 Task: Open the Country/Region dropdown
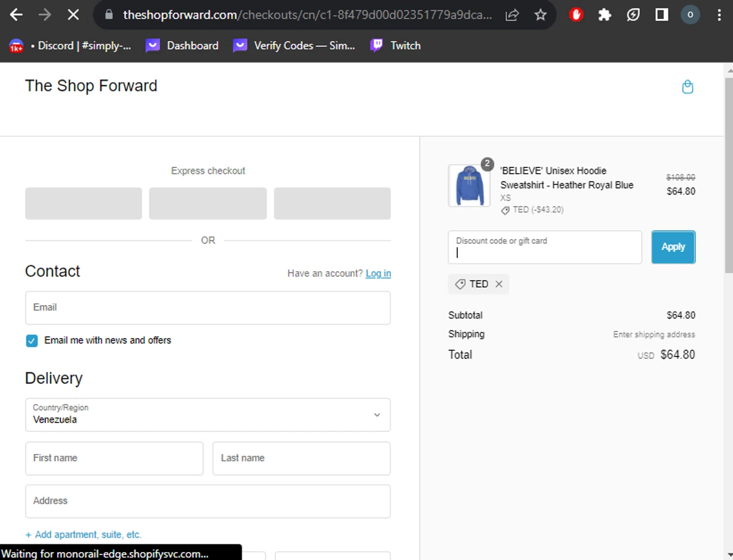point(208,415)
